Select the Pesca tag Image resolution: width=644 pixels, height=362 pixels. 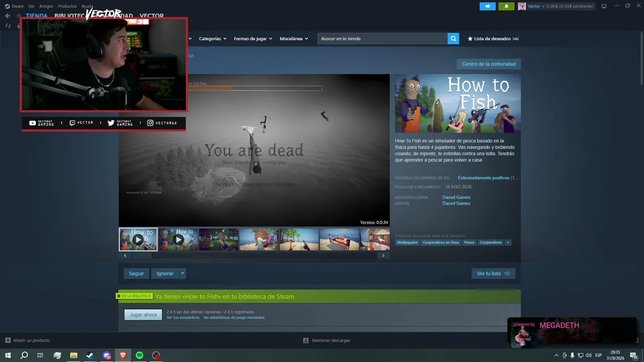[x=469, y=242]
